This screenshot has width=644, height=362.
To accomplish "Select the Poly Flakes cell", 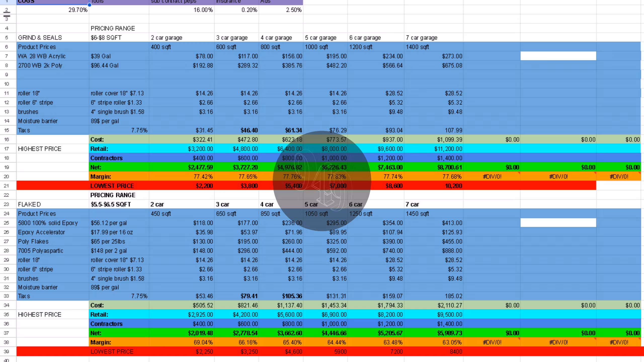I will (x=53, y=242).
